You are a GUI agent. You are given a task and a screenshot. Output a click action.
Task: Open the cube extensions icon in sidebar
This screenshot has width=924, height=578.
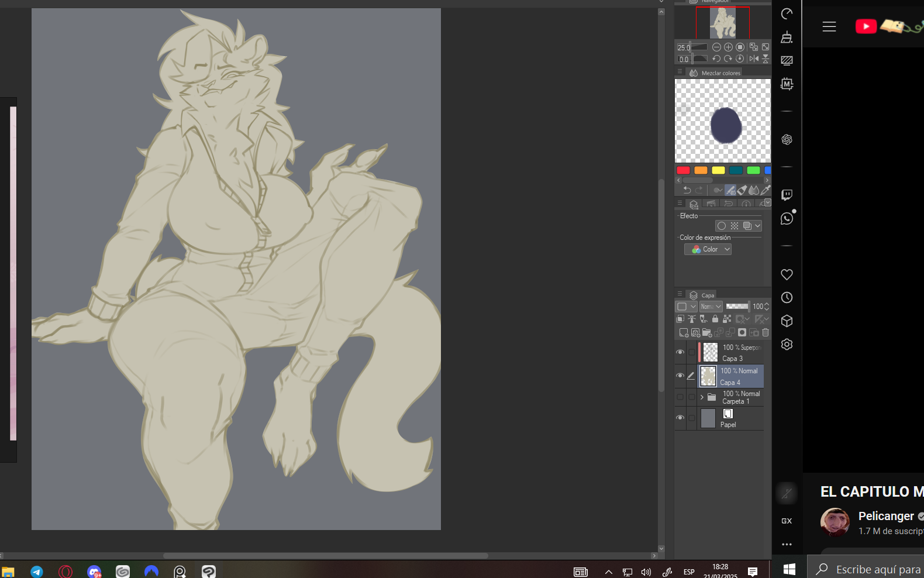787,321
